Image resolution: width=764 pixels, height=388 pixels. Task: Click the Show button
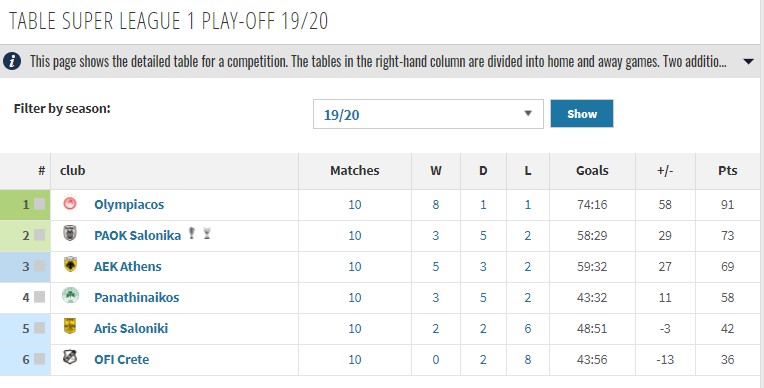point(582,114)
